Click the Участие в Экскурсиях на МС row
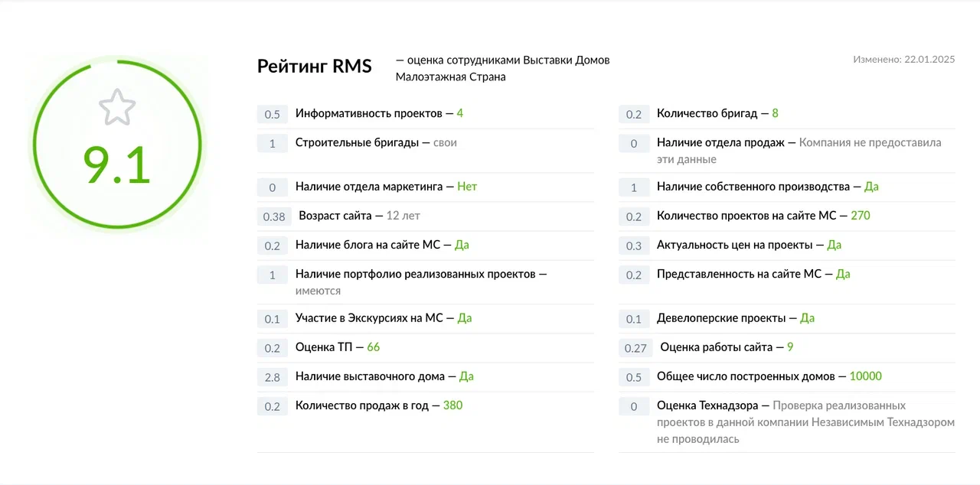Screen dimensions: 980x485 [426, 318]
